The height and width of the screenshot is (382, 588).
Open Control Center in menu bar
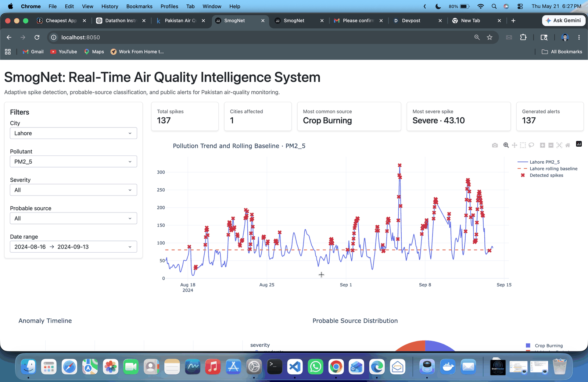[520, 6]
